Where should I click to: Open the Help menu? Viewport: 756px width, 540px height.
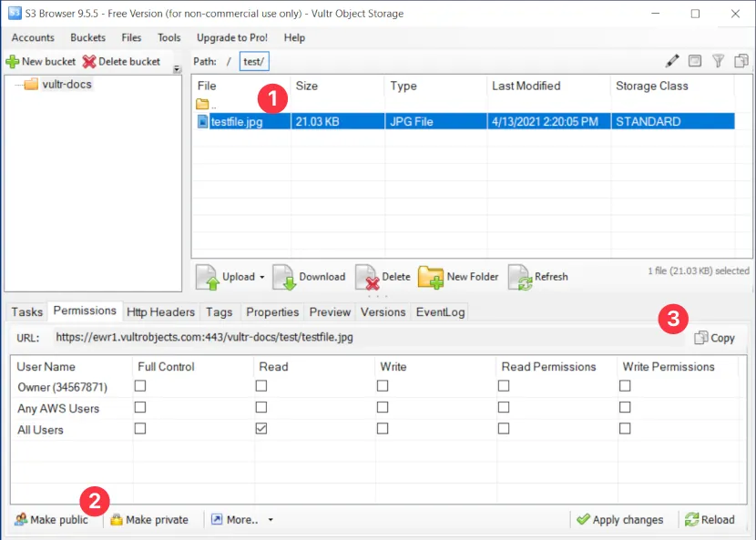click(x=294, y=37)
